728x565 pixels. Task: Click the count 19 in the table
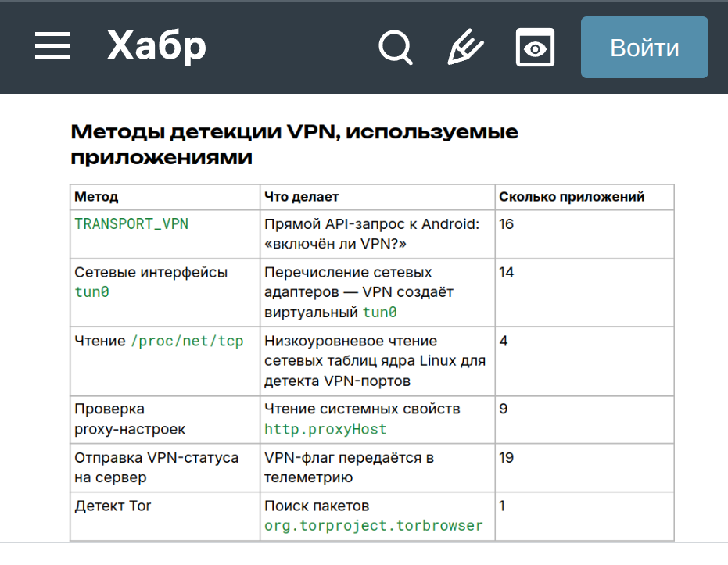click(x=507, y=458)
